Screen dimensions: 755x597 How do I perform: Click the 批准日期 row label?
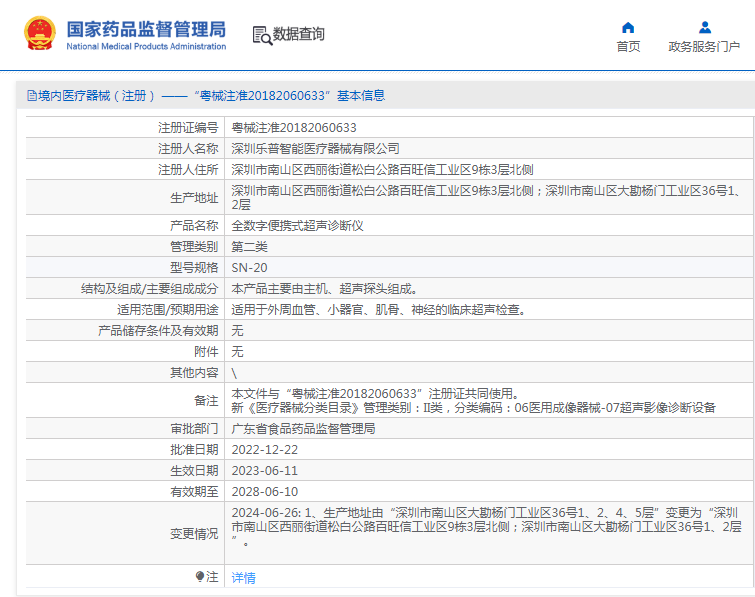[194, 450]
